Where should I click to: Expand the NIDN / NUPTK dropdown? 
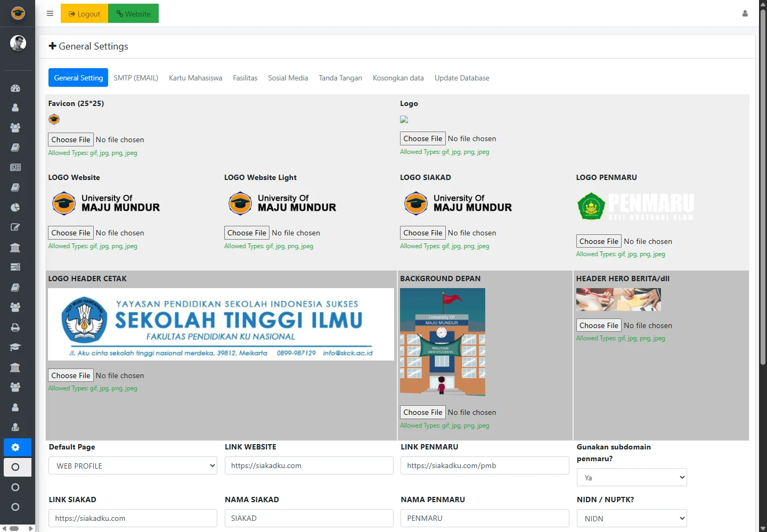click(631, 519)
